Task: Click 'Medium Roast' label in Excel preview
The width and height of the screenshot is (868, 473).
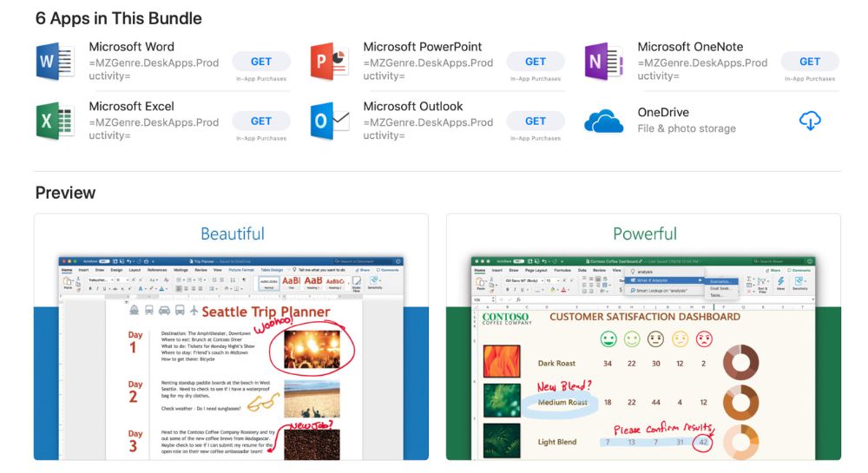Action: coord(562,402)
